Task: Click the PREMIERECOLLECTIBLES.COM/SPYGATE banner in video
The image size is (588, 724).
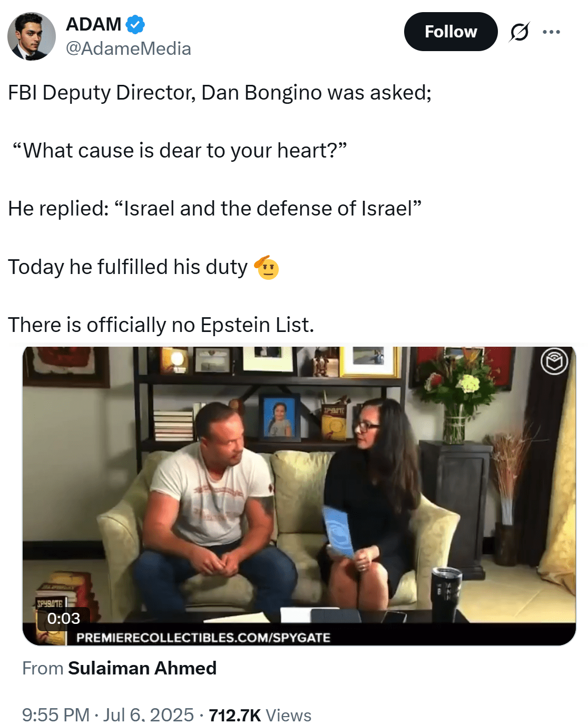Action: tap(203, 638)
